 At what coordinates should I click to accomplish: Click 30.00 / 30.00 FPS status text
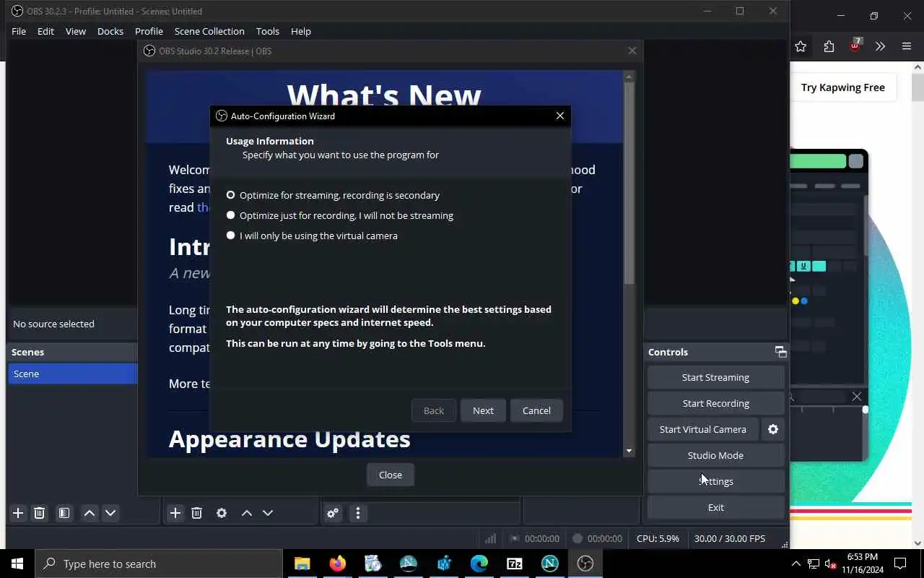point(730,538)
